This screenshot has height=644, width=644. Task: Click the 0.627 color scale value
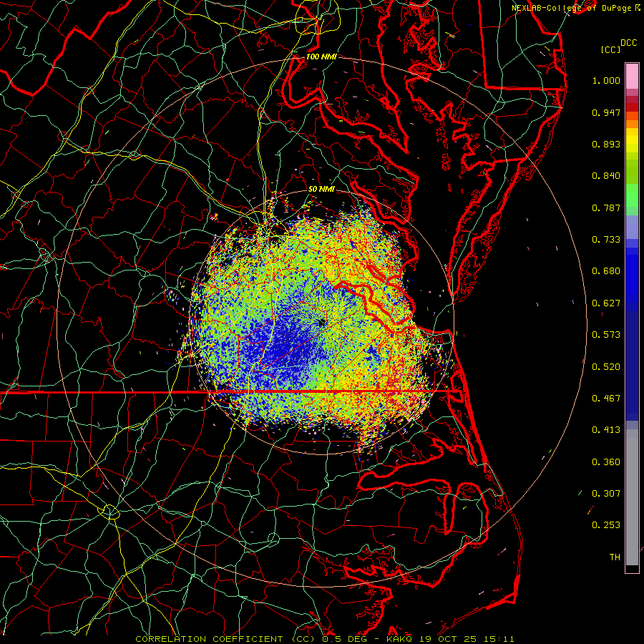pos(606,303)
